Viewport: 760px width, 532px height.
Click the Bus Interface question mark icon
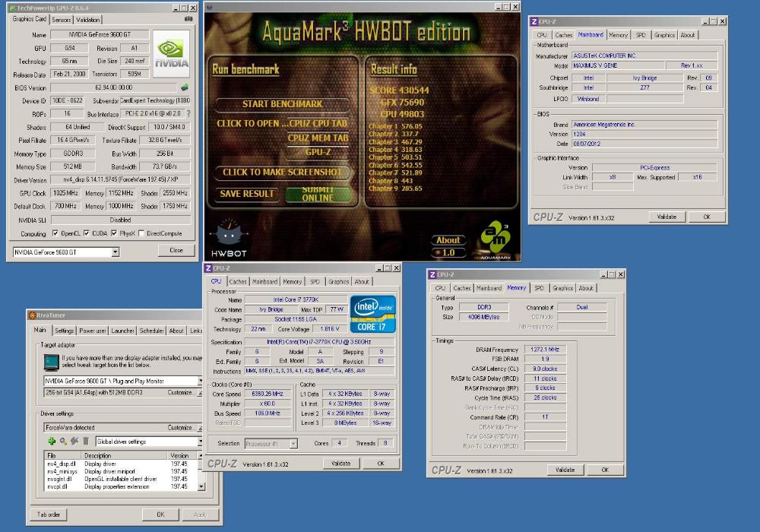click(188, 113)
